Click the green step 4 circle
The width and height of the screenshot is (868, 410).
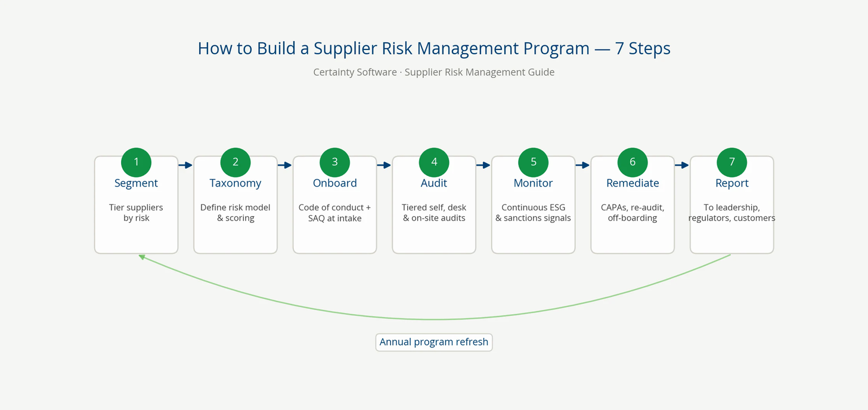[x=434, y=162]
